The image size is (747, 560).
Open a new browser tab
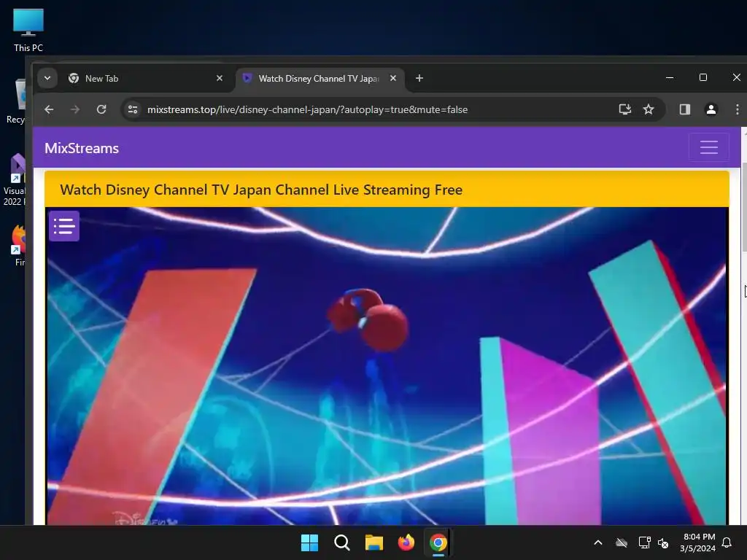coord(419,78)
